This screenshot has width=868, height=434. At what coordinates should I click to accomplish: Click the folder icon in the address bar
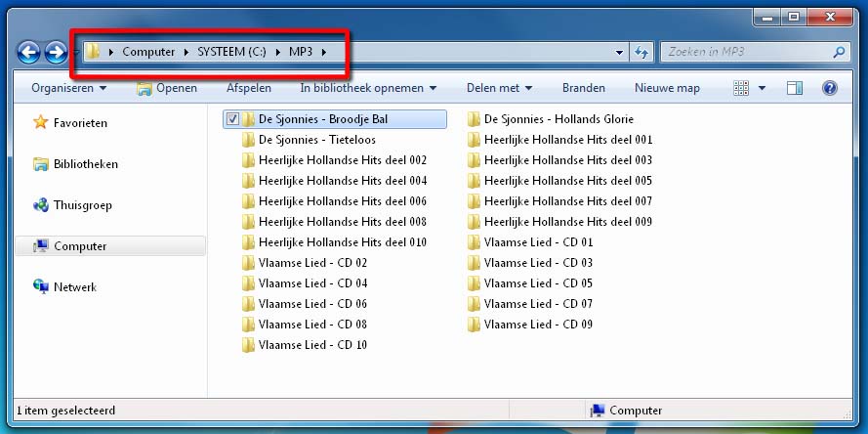pos(93,52)
